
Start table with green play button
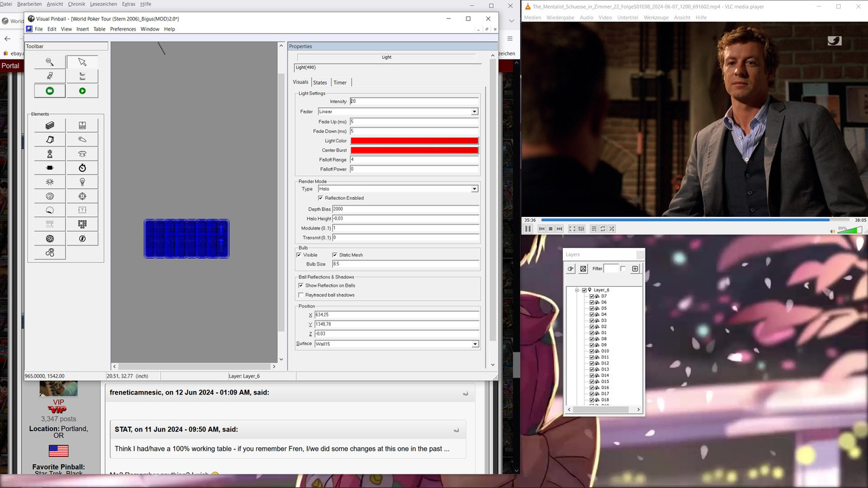(82, 91)
